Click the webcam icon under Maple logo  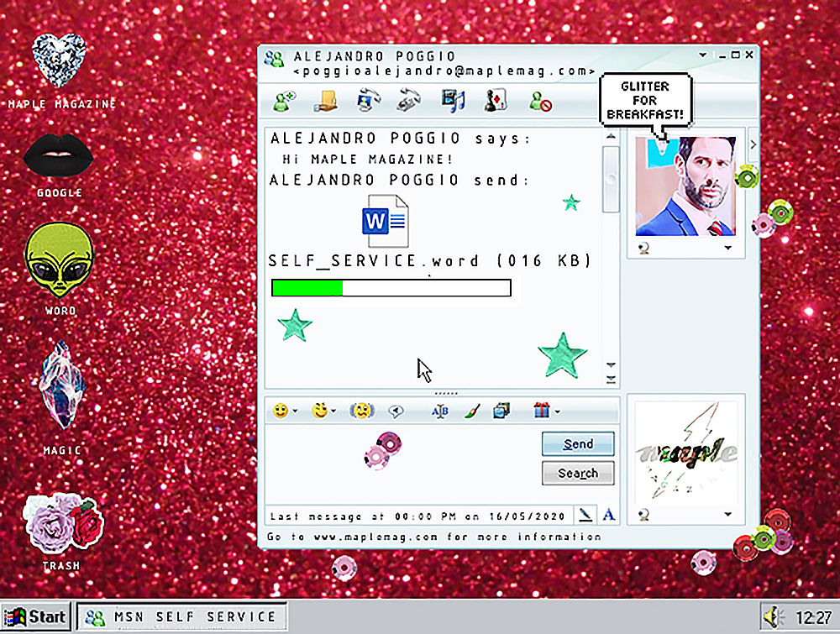pos(643,515)
